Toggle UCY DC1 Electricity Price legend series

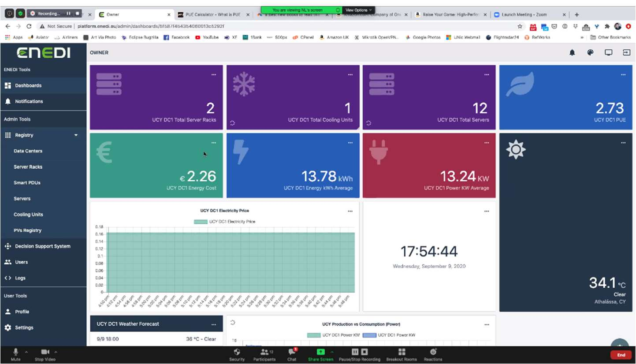coord(201,222)
